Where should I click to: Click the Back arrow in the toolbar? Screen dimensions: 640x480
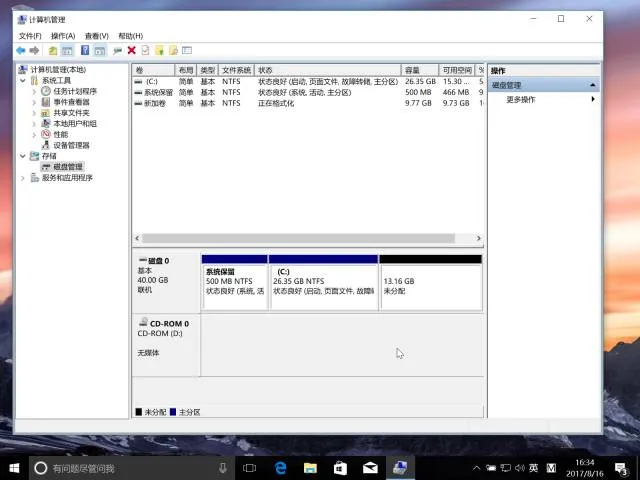(x=20, y=51)
